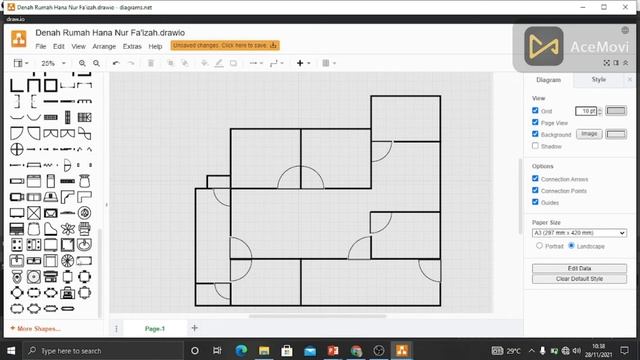Select the round umbrella table shape

point(68,261)
